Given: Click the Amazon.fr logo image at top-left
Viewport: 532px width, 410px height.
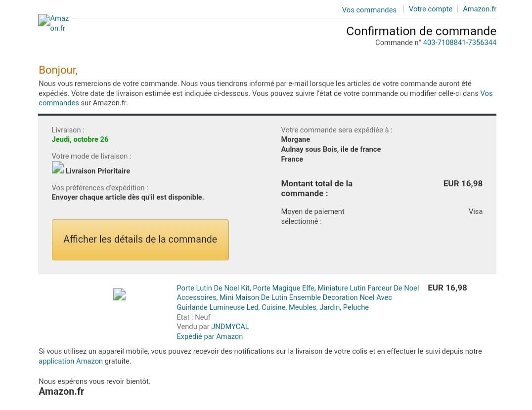Looking at the screenshot, I should tap(54, 23).
